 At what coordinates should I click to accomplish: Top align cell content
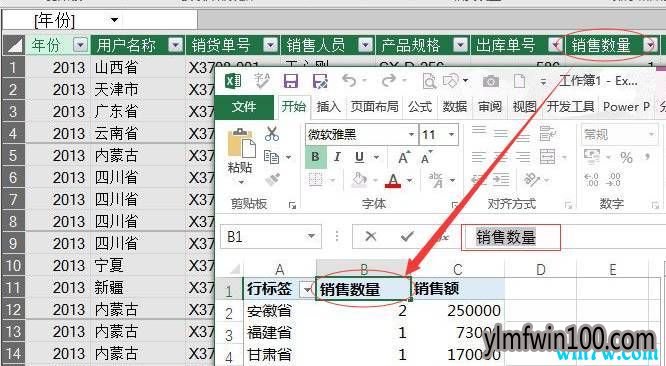tap(479, 130)
